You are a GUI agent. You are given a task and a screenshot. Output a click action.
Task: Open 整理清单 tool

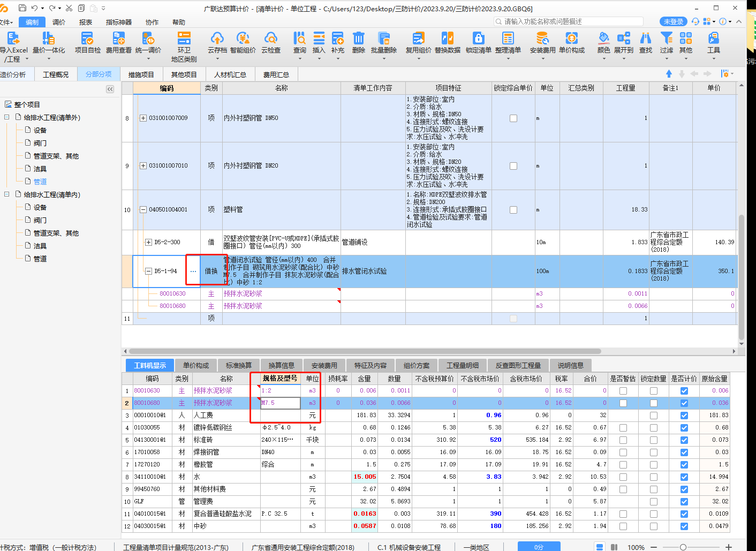508,43
